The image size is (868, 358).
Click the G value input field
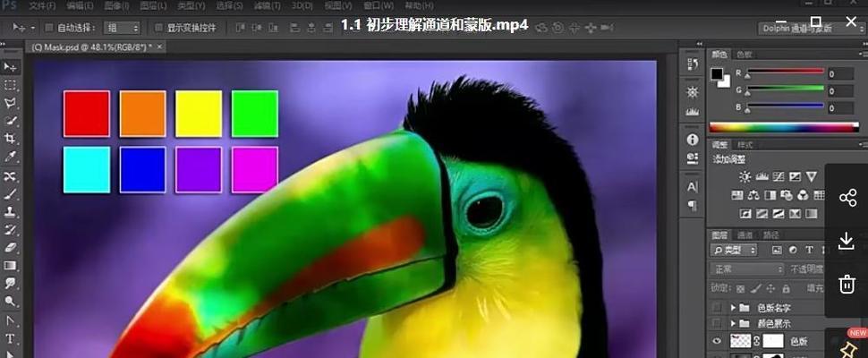point(841,90)
